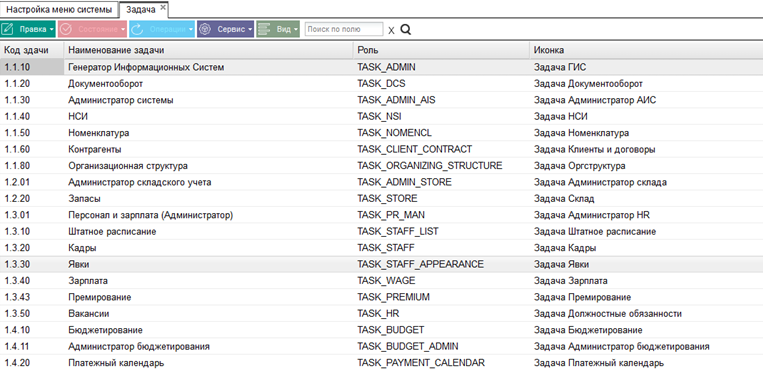Open the Вид dropdown arrow

[296, 30]
